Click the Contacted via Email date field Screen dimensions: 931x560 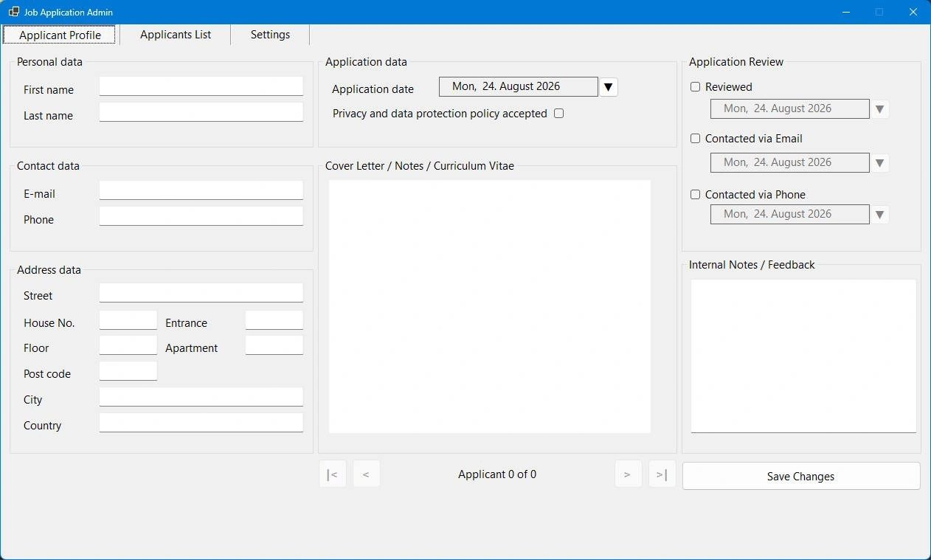(x=790, y=162)
